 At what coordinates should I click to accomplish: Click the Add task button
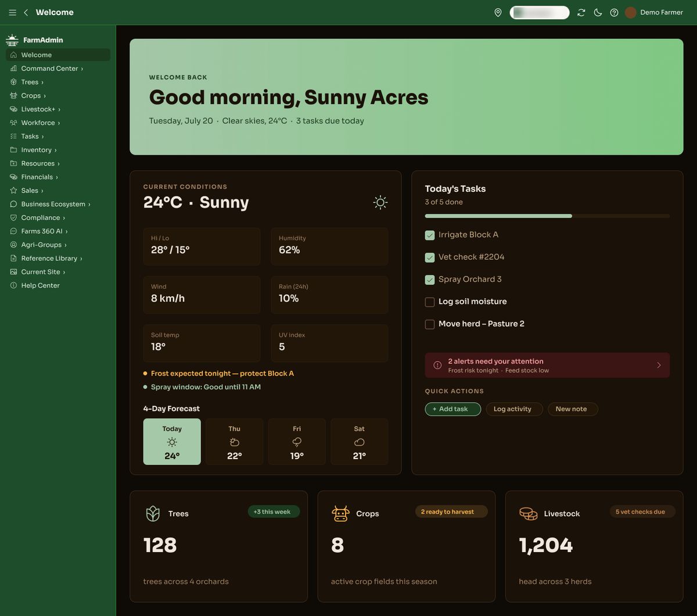point(453,409)
